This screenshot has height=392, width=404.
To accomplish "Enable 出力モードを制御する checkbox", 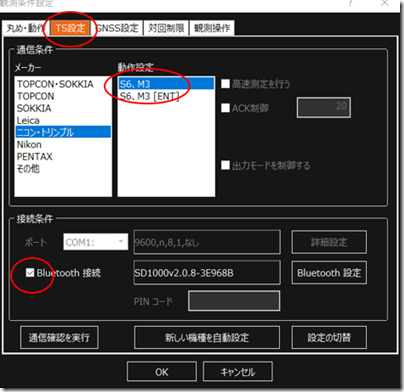I will click(225, 165).
